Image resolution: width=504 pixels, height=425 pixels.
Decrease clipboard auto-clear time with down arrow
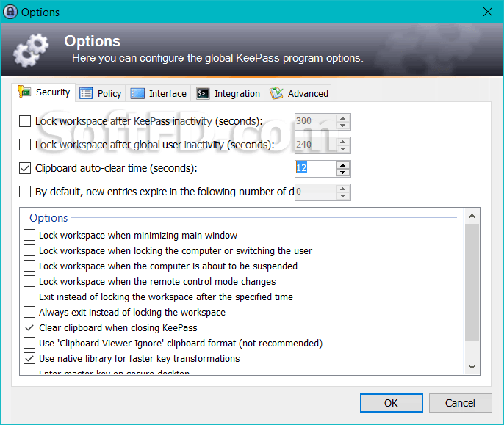pyautogui.click(x=343, y=172)
